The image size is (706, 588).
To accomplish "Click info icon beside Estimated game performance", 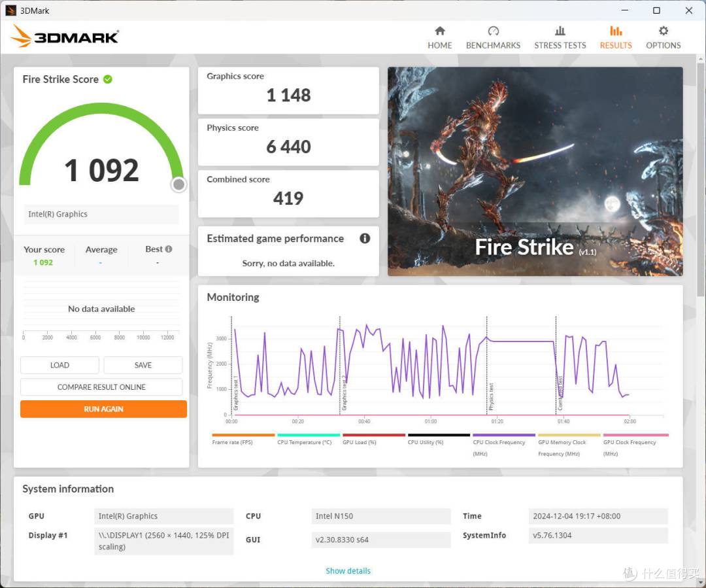I will pyautogui.click(x=365, y=239).
